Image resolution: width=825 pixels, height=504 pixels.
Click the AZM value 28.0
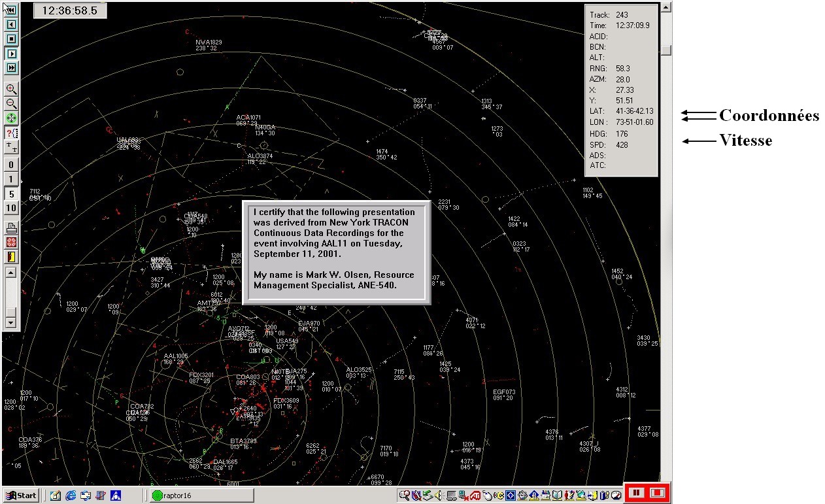pos(622,79)
